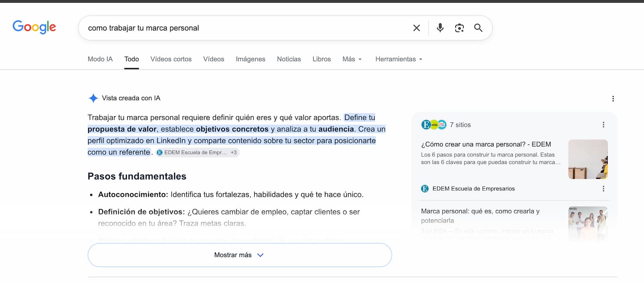This screenshot has height=282, width=644.
Task: Open the Vídeos tab
Action: click(214, 59)
